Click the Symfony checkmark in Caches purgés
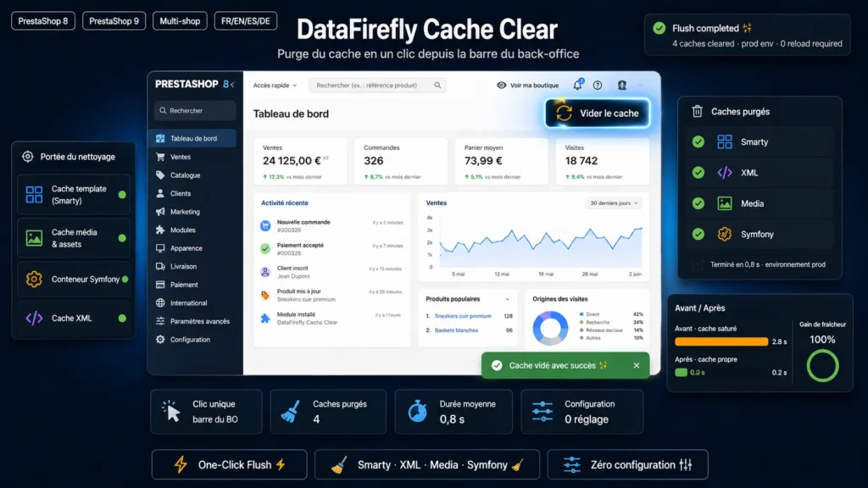Image resolution: width=868 pixels, height=488 pixels. (x=698, y=234)
